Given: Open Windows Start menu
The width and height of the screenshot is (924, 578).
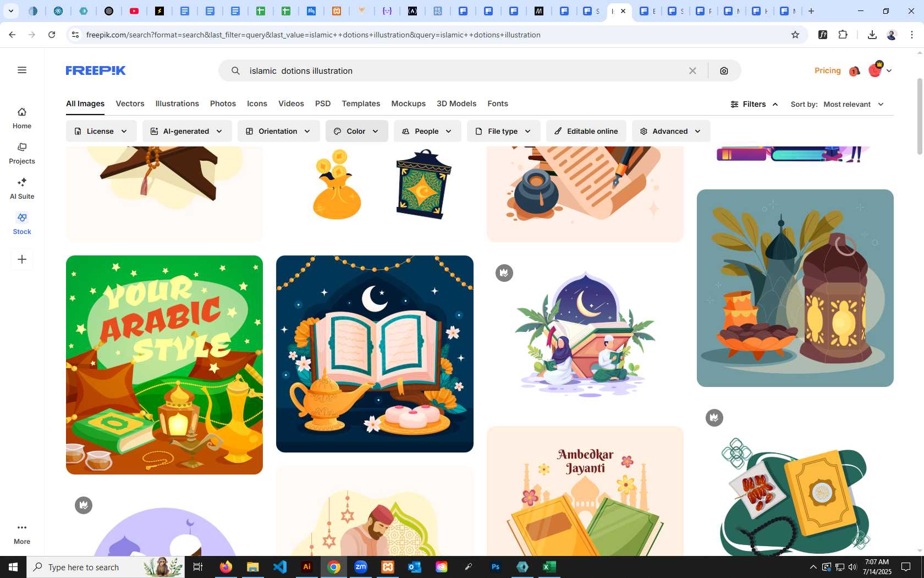Looking at the screenshot, I should click(13, 567).
